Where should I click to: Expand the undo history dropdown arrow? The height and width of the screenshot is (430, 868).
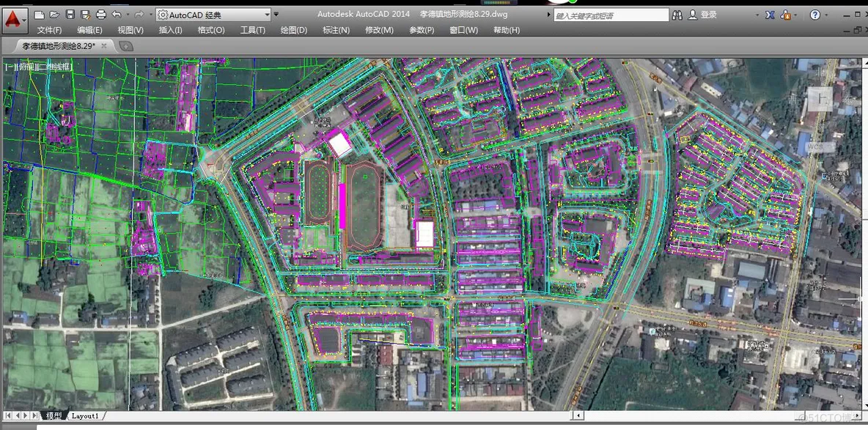[x=128, y=15]
